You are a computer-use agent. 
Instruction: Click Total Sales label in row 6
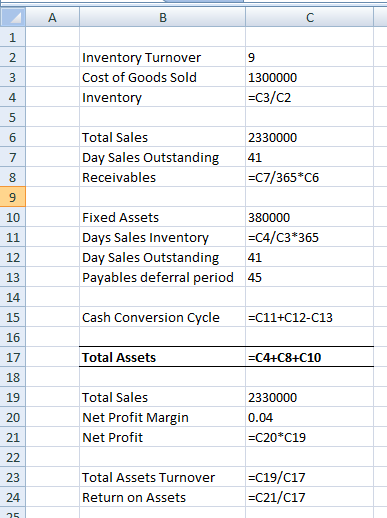click(162, 137)
